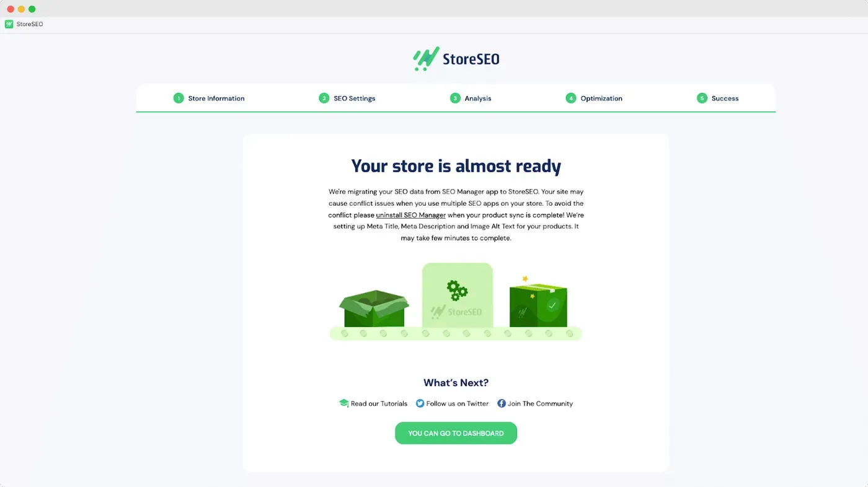The height and width of the screenshot is (487, 868).
Task: Click the step 4 number circle
Action: pos(571,98)
